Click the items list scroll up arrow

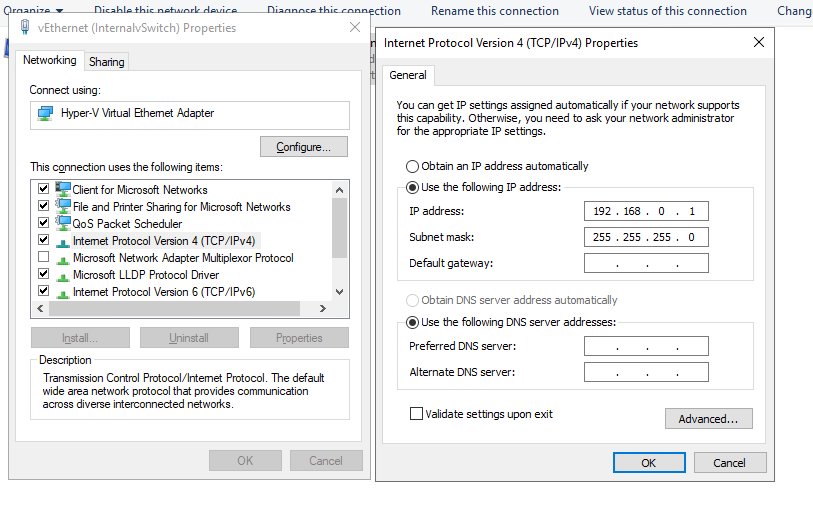tap(340, 190)
